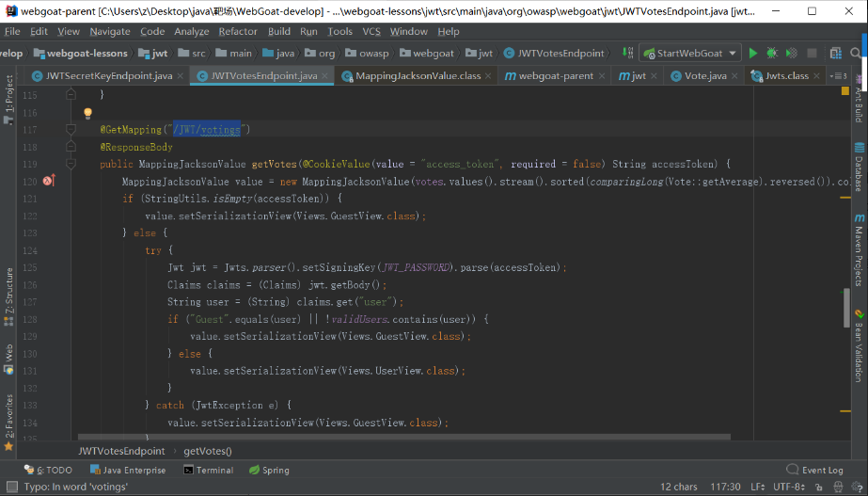Switch to JWTSecretKeyEndpoint.java tab
The image size is (868, 496).
point(103,76)
